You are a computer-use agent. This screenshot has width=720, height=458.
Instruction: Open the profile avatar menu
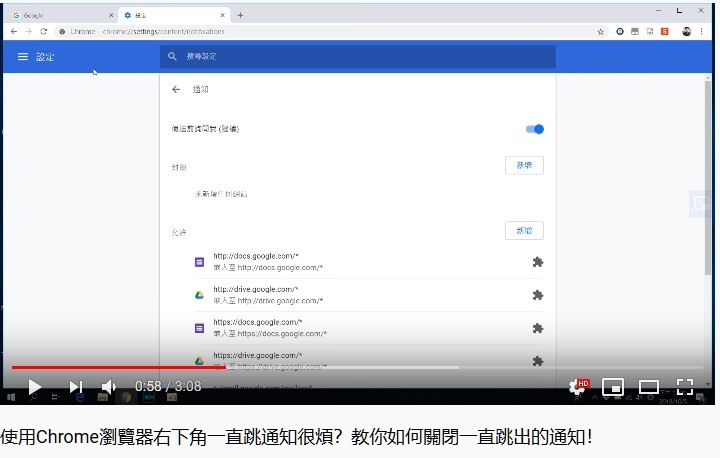point(686,31)
